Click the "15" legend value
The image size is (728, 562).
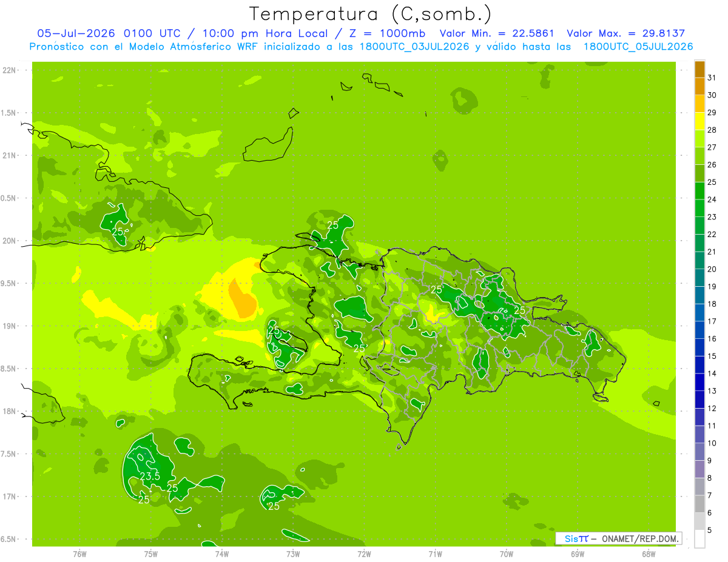click(712, 356)
